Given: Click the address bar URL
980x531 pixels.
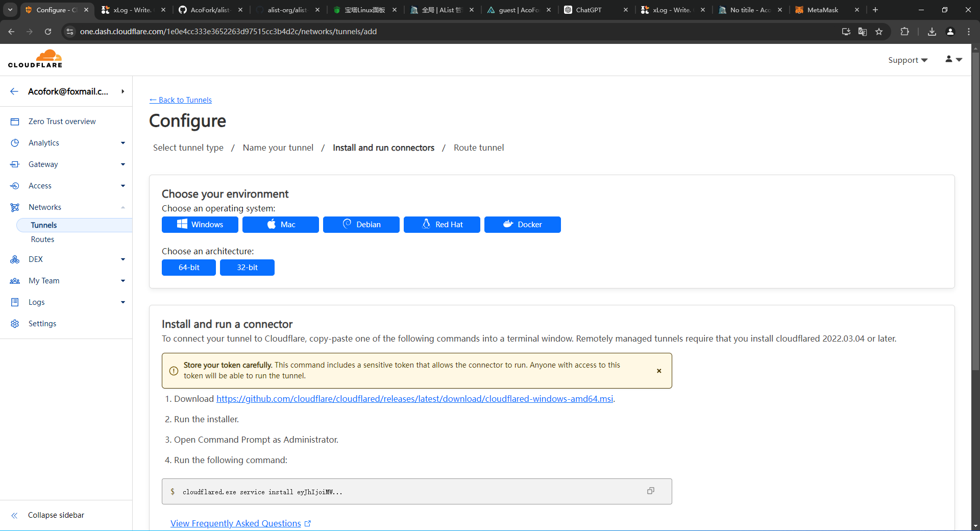Looking at the screenshot, I should tap(228, 32).
